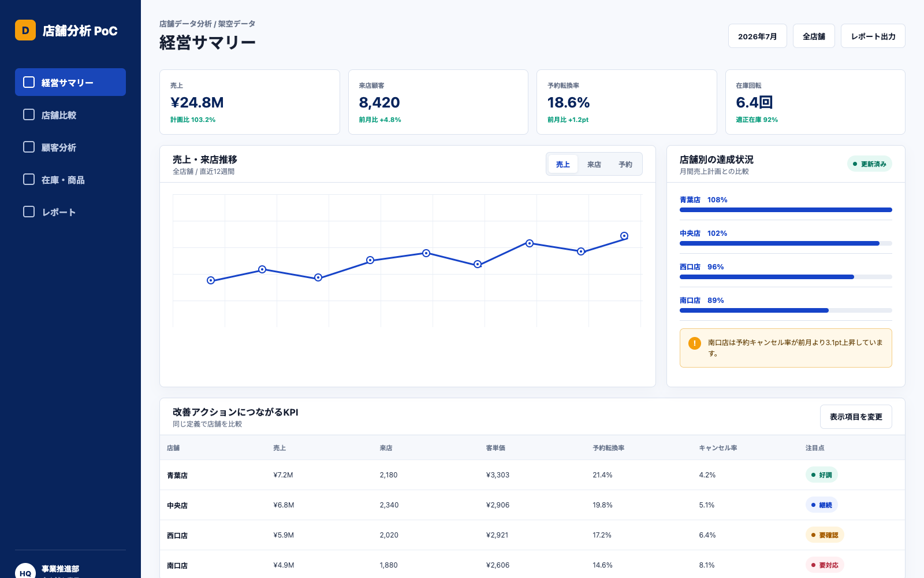Viewport: 924px width, 578px height.
Task: Open レポート in the sidebar
Action: [x=70, y=212]
